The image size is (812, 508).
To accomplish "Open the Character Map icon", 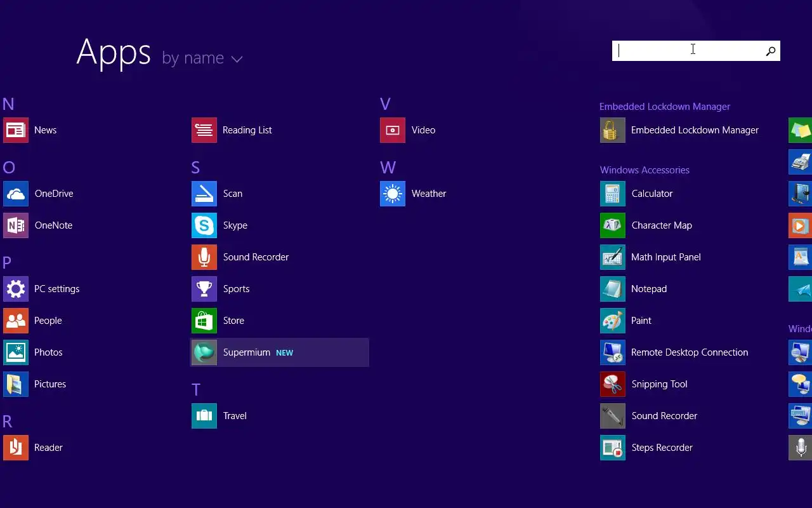I will coord(613,225).
